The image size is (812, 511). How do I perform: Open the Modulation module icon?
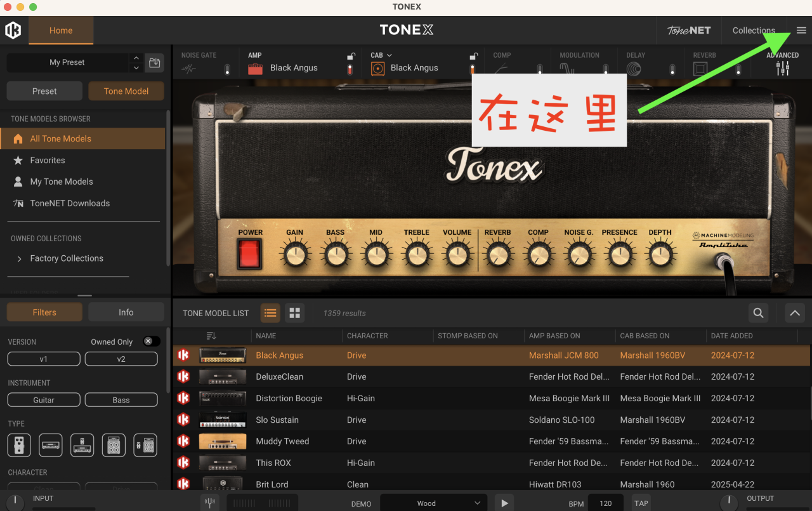(568, 69)
